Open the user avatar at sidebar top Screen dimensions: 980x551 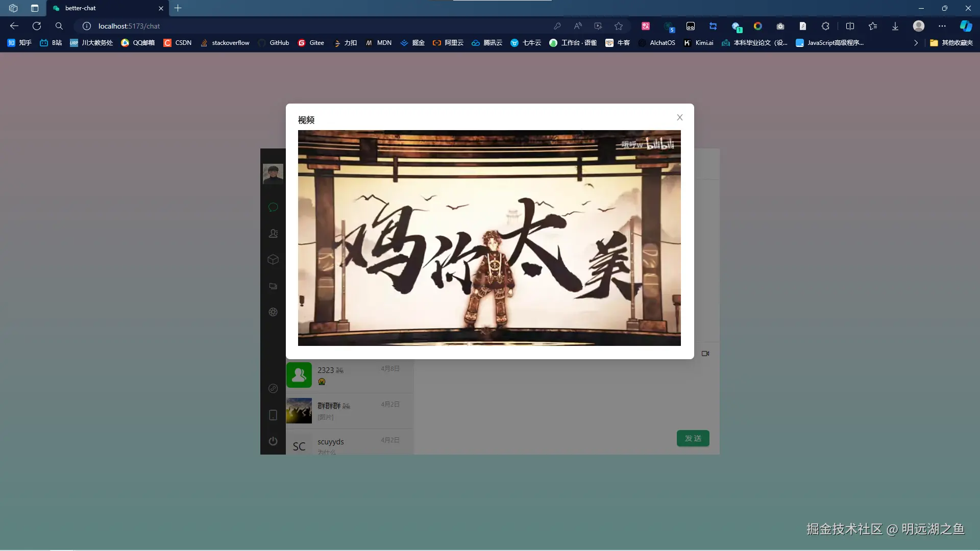tap(273, 173)
